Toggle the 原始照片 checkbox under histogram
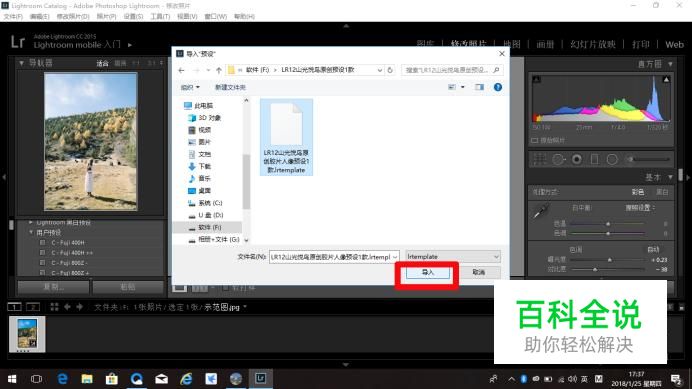The height and width of the screenshot is (389, 692). (534, 140)
